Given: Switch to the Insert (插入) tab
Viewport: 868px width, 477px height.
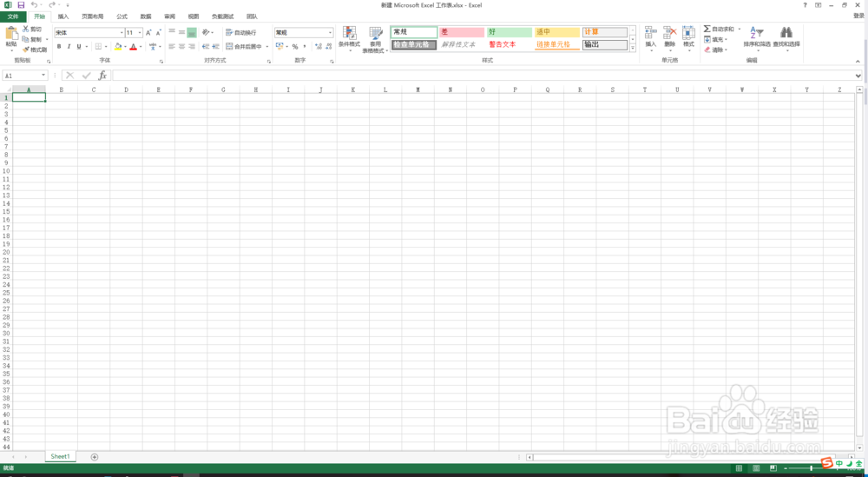Looking at the screenshot, I should click(63, 17).
